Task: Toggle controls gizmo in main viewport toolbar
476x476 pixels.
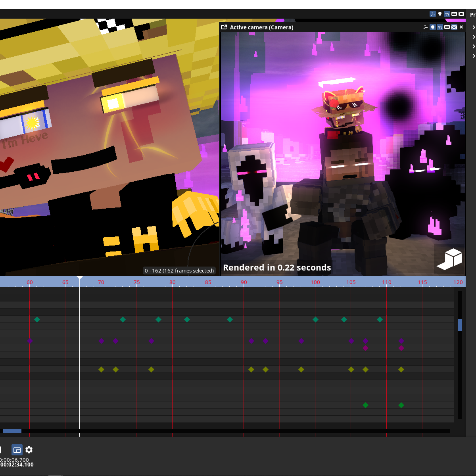Action: point(432,14)
